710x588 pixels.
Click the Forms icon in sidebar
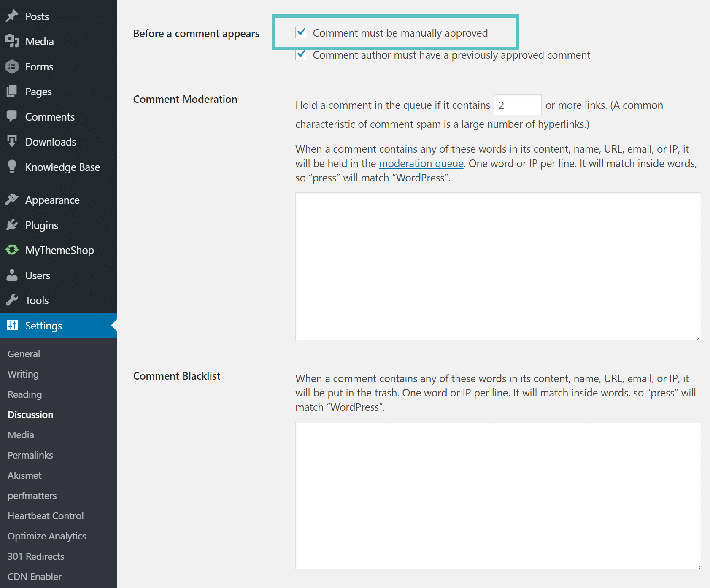tap(12, 66)
